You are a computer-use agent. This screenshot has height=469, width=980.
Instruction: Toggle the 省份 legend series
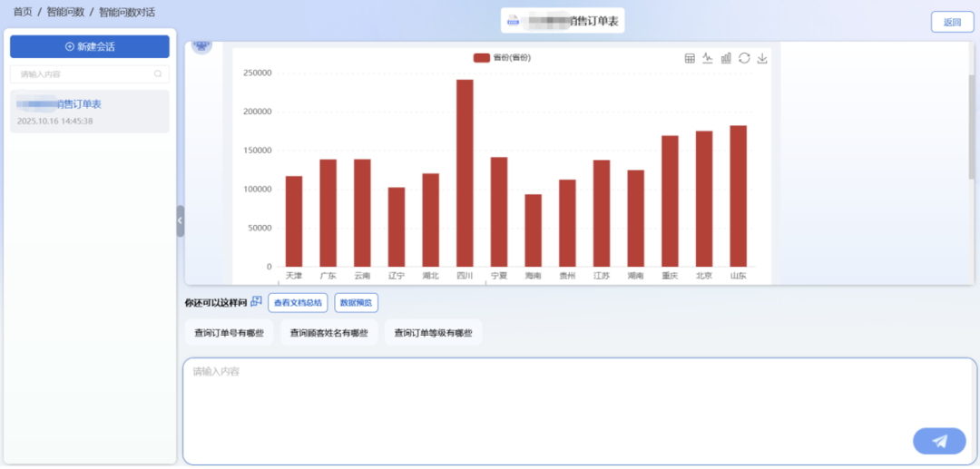(502, 58)
